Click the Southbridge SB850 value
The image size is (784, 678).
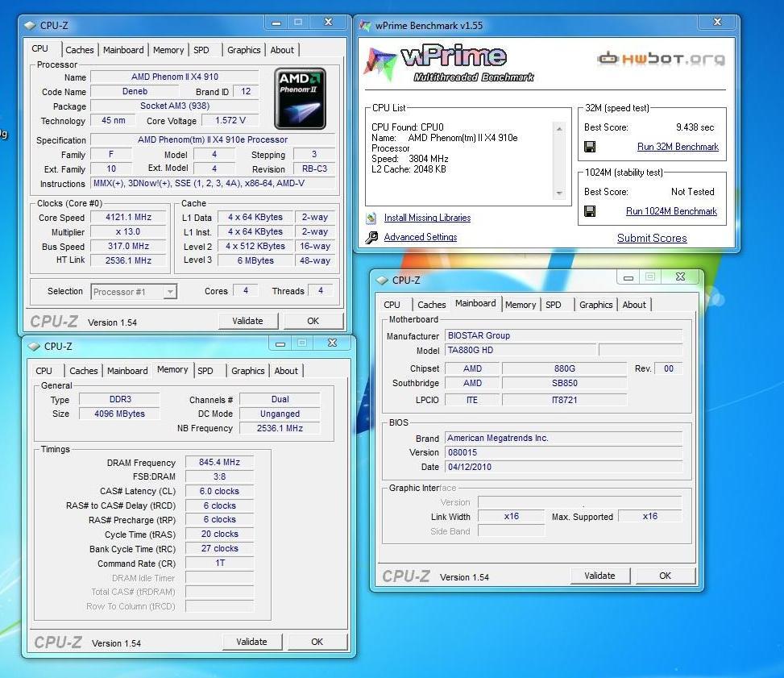coord(565,383)
